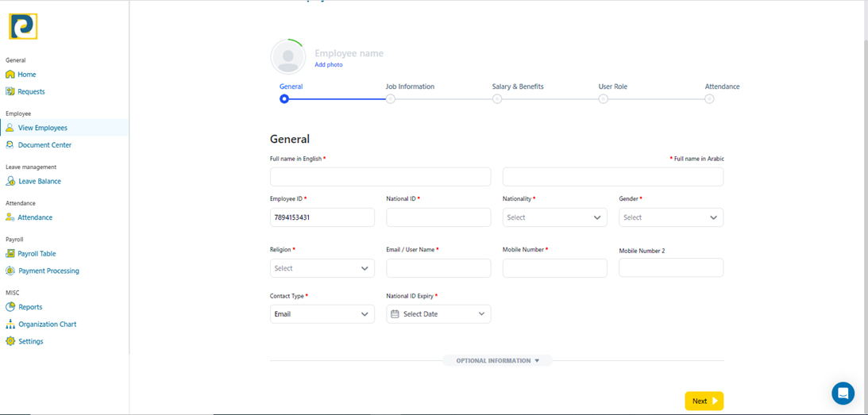This screenshot has width=868, height=415.
Task: Click the Home icon in sidebar
Action: click(x=10, y=75)
